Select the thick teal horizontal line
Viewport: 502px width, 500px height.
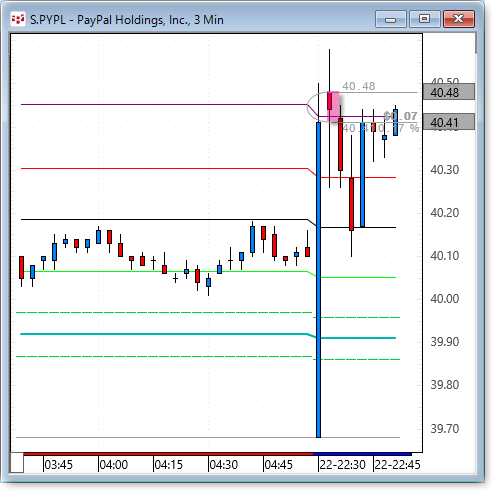163,334
